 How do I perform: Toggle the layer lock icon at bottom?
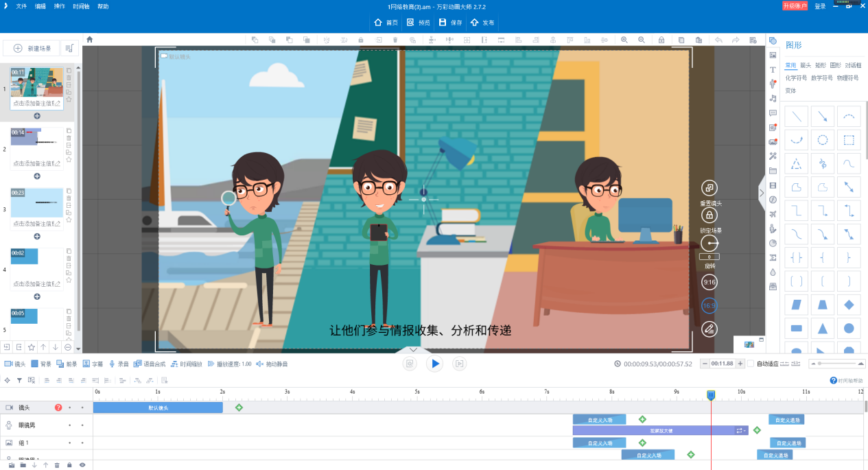69,465
